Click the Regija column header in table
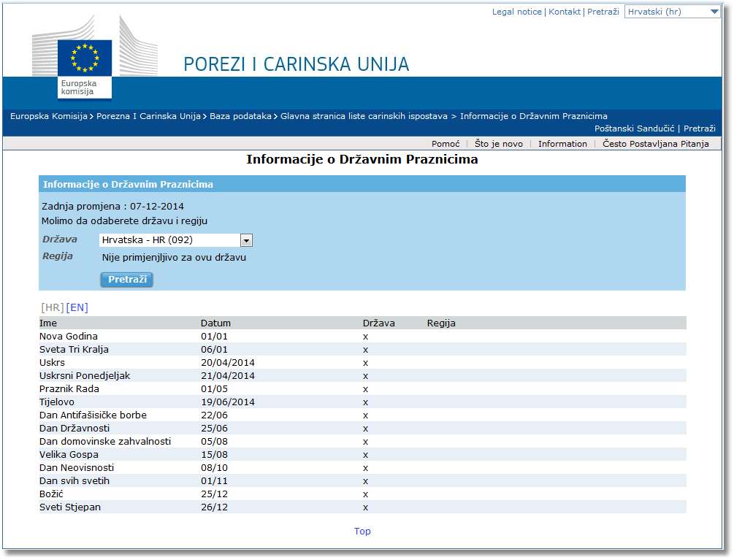This screenshot has height=560, width=734. tap(441, 323)
